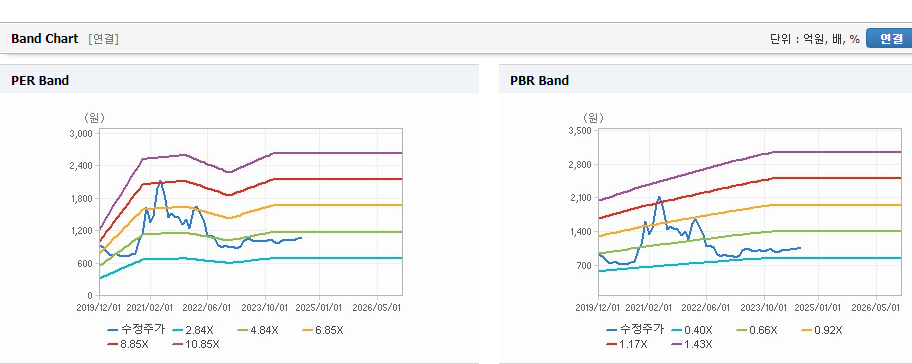Click 2019/12/01 axis label in PER Band
Image resolution: width=912 pixels, height=364 pixels.
(99, 307)
